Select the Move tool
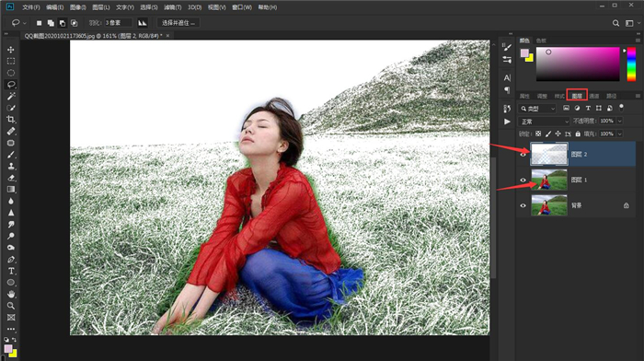644x361 pixels. (11, 50)
